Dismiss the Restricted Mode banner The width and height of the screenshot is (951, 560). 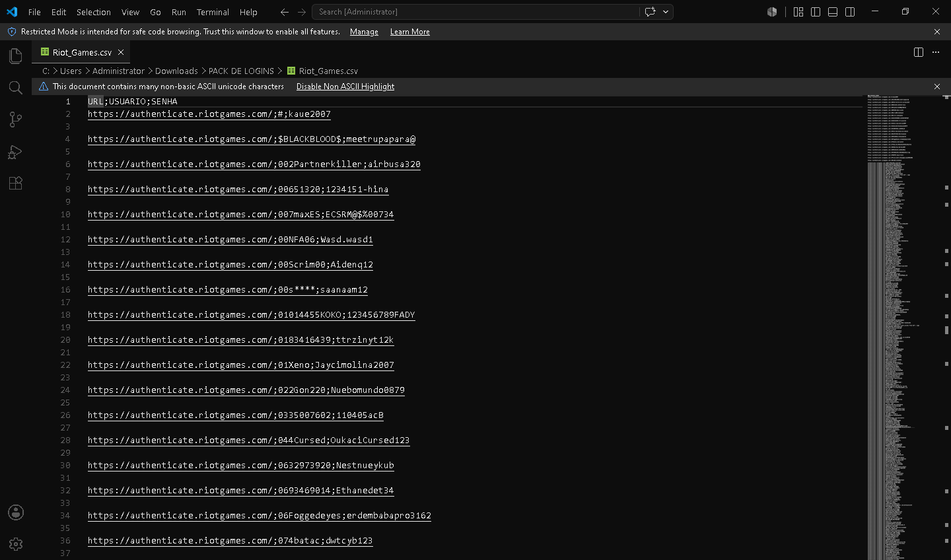coord(937,32)
